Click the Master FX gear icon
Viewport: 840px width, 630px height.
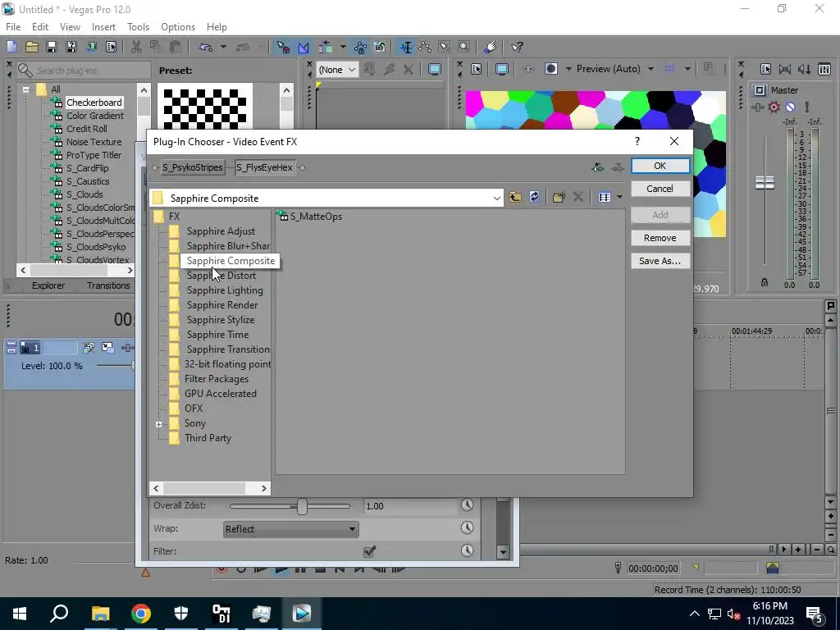click(774, 107)
